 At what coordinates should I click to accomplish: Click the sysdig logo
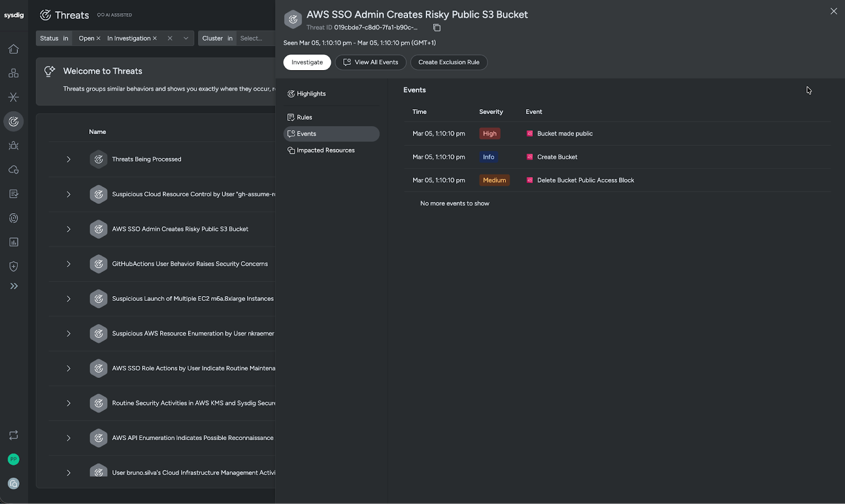click(x=14, y=15)
